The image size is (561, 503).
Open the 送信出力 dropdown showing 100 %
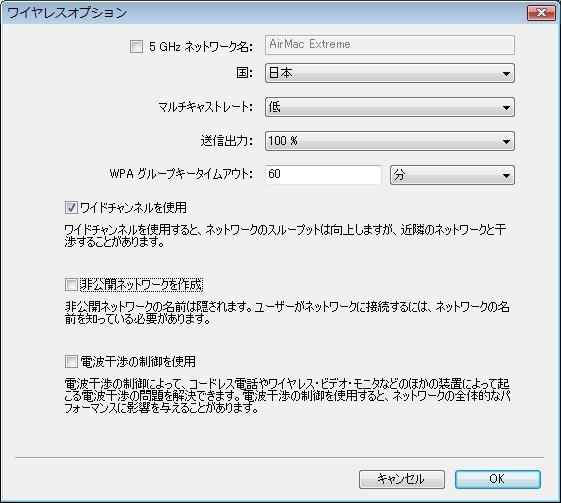[x=390, y=141]
